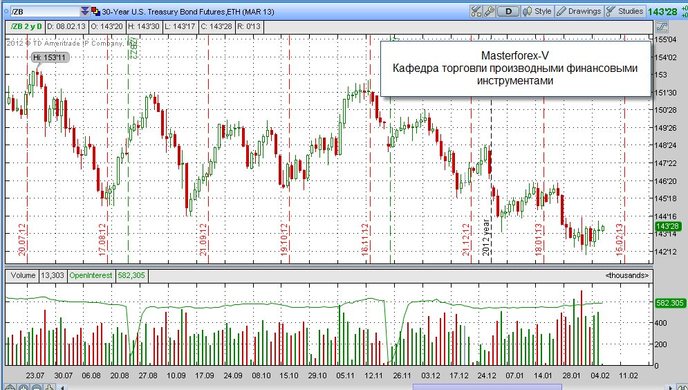Click the scroll-left arrow at bottom left
The width and height of the screenshot is (688, 390).
click(62, 387)
